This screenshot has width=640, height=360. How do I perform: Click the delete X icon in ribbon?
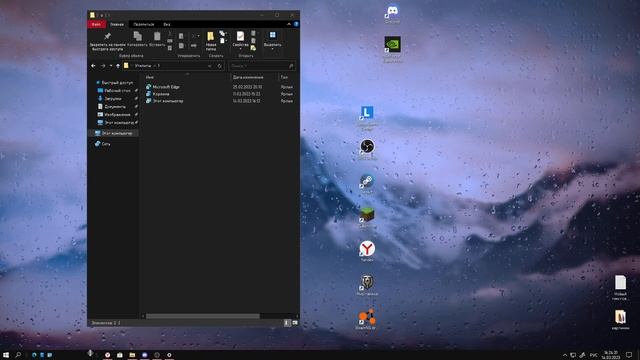pos(194,36)
